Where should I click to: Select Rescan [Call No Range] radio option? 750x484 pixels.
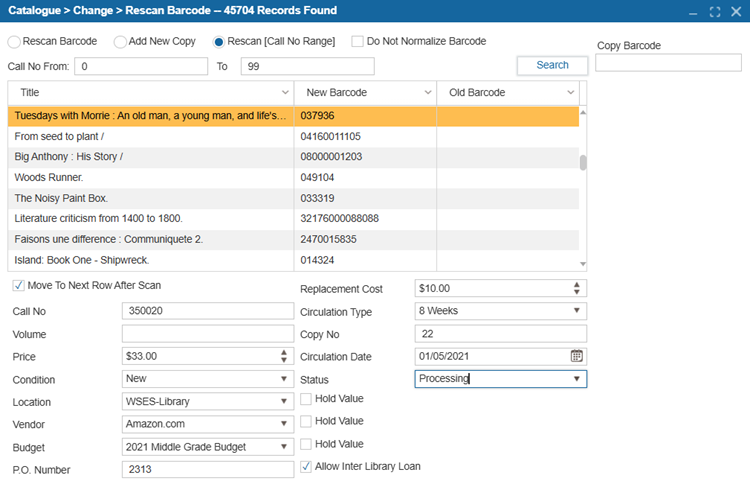(219, 42)
